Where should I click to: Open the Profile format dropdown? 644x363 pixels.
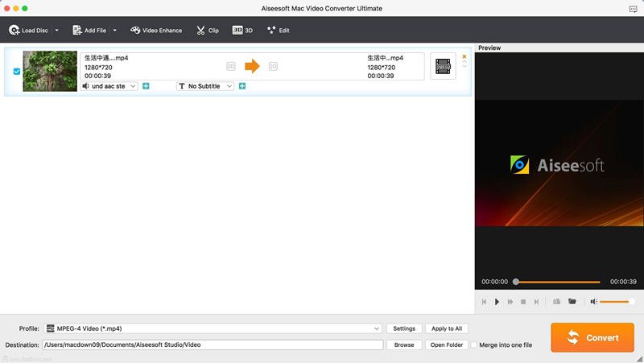pos(213,328)
